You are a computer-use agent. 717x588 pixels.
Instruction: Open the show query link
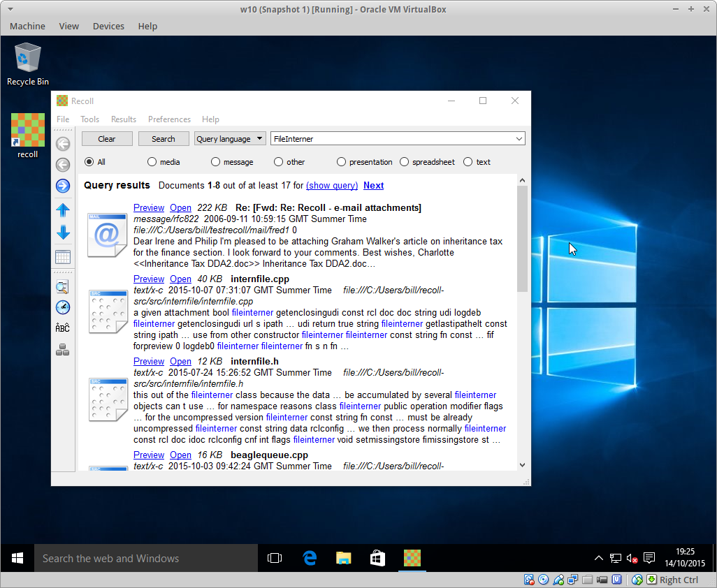pyautogui.click(x=332, y=186)
